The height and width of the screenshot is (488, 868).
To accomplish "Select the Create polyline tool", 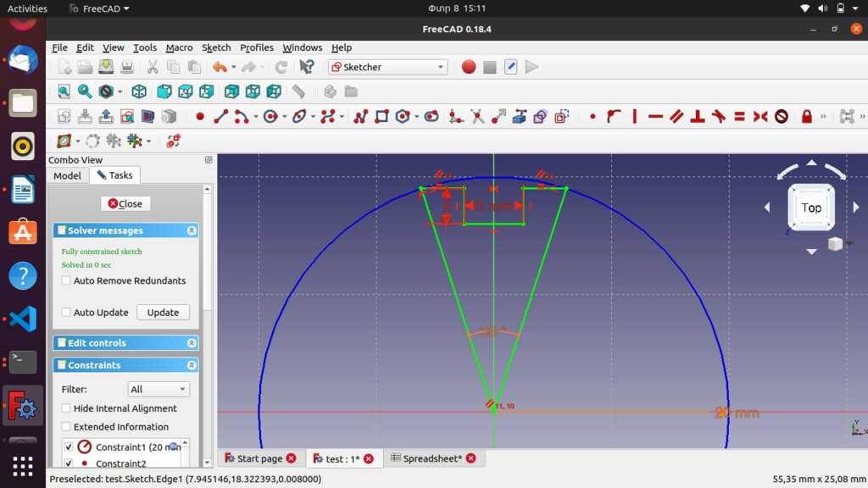I will (x=360, y=117).
